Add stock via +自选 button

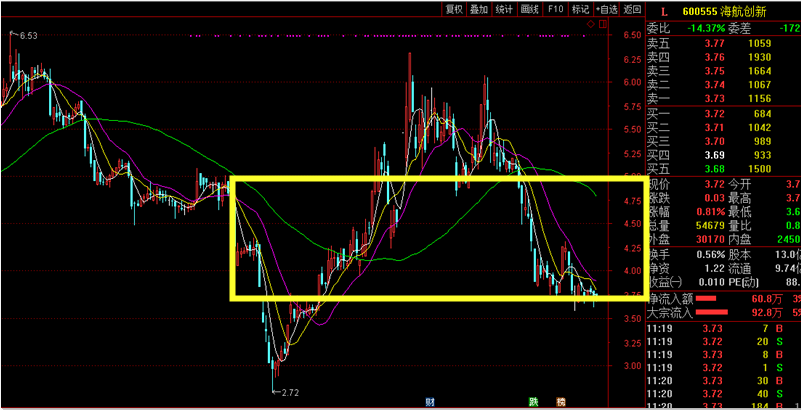606,10
